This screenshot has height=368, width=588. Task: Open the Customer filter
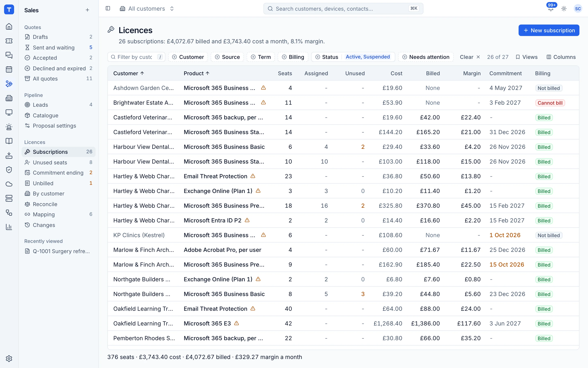[x=188, y=57]
